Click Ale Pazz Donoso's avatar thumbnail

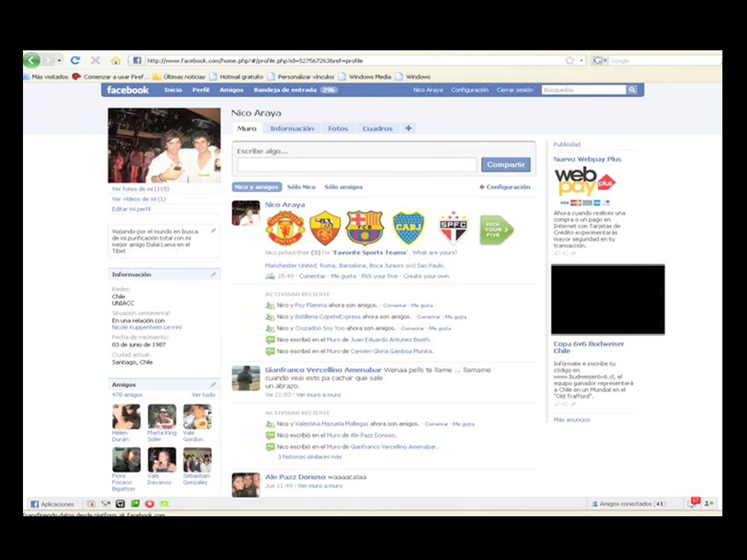click(x=246, y=485)
